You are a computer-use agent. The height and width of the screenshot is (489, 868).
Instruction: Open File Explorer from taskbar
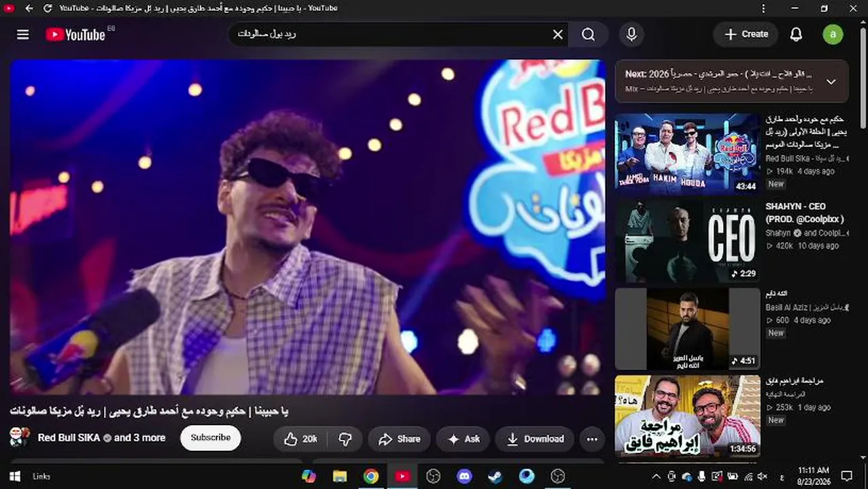coord(340,476)
